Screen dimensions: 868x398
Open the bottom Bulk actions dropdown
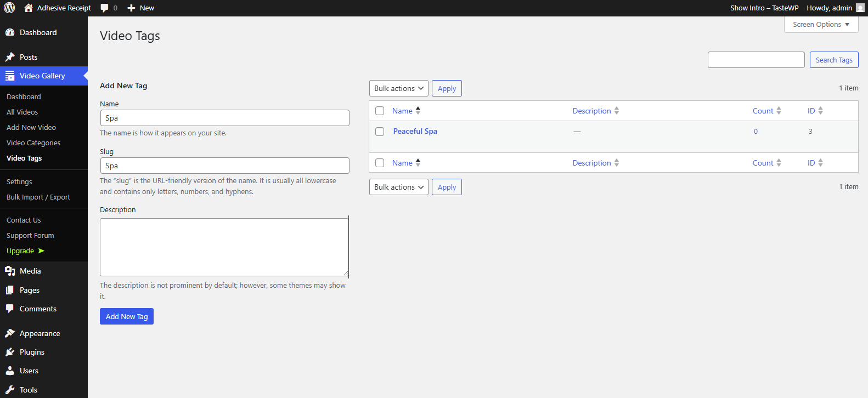pos(398,187)
